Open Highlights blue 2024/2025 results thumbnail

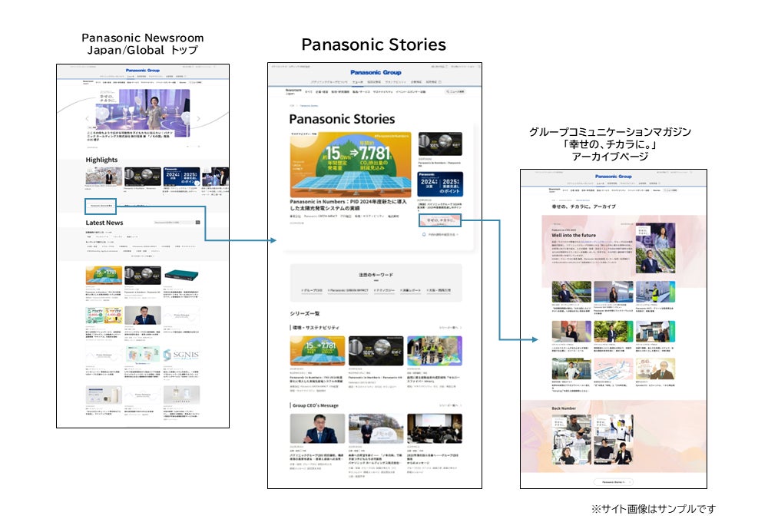tap(181, 176)
